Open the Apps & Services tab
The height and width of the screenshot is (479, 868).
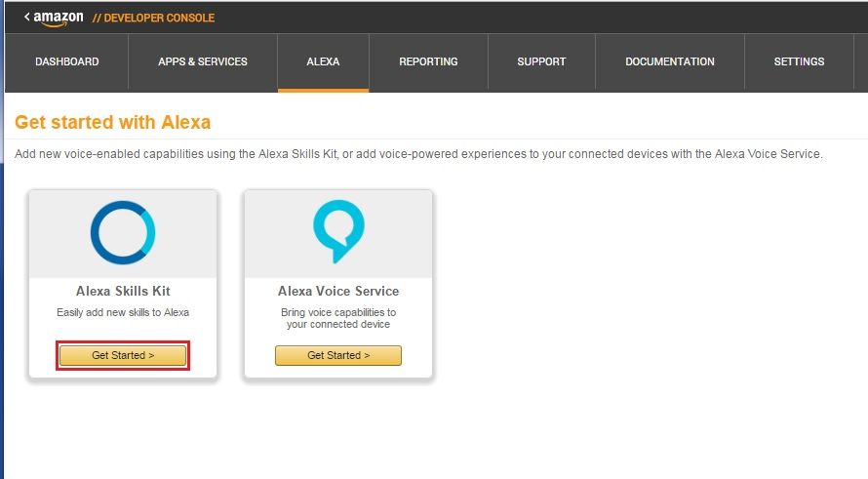pyautogui.click(x=203, y=61)
